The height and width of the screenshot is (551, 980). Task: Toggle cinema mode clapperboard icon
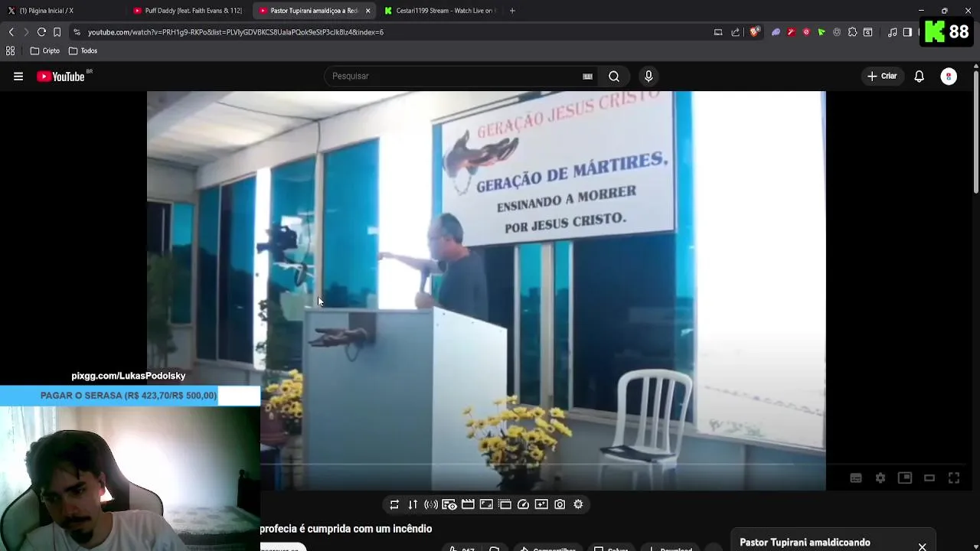(x=468, y=504)
